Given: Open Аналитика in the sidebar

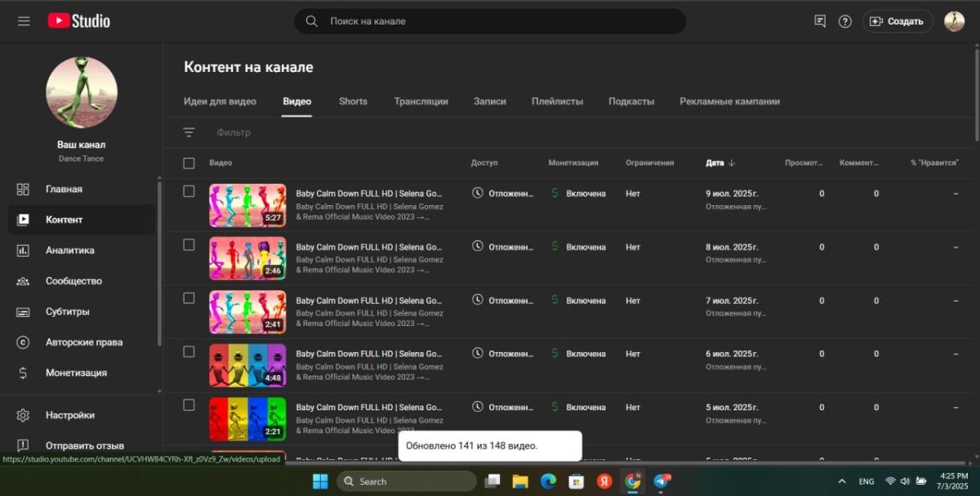Looking at the screenshot, I should (82, 250).
